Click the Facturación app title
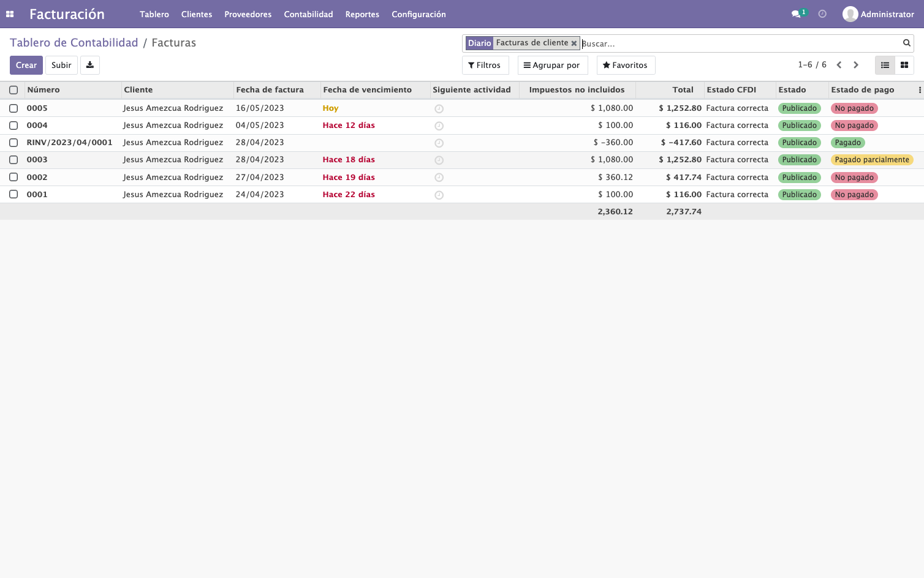924x578 pixels. 67,14
